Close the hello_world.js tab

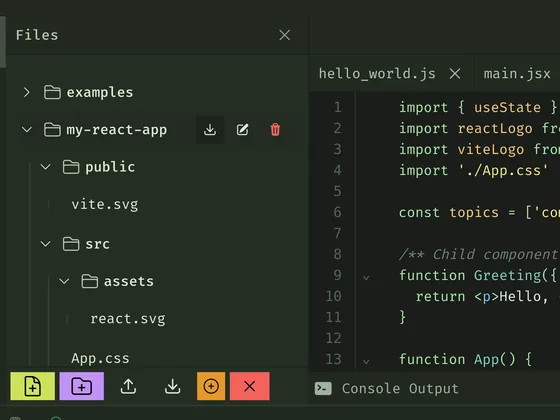[455, 74]
